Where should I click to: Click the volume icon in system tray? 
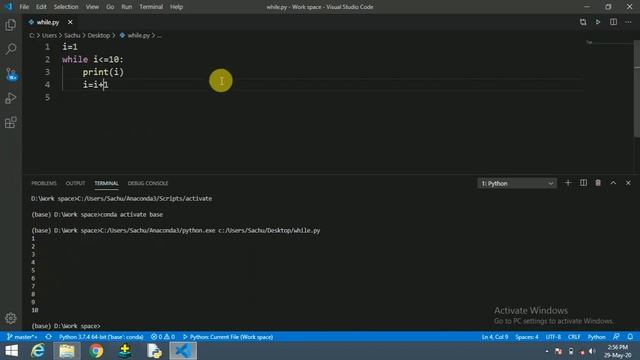(592, 351)
